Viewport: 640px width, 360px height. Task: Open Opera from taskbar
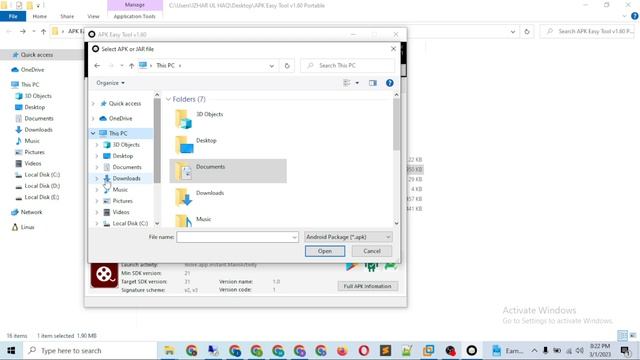pos(364,351)
